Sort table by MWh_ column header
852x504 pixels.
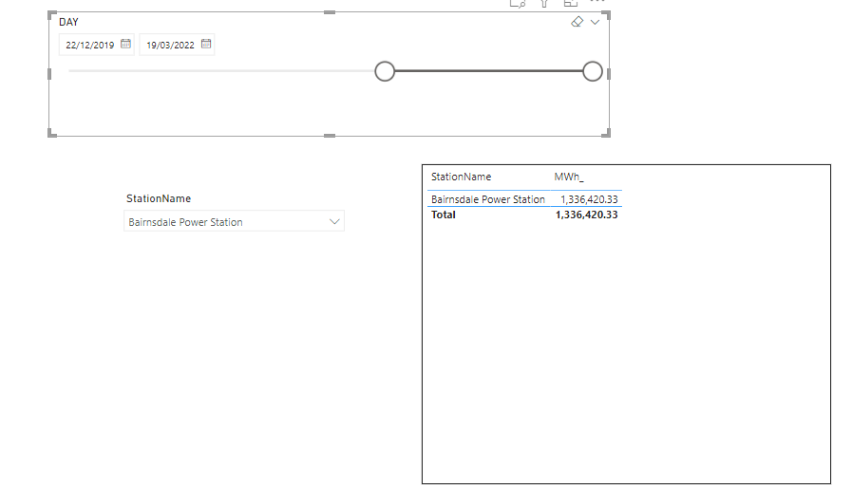569,177
